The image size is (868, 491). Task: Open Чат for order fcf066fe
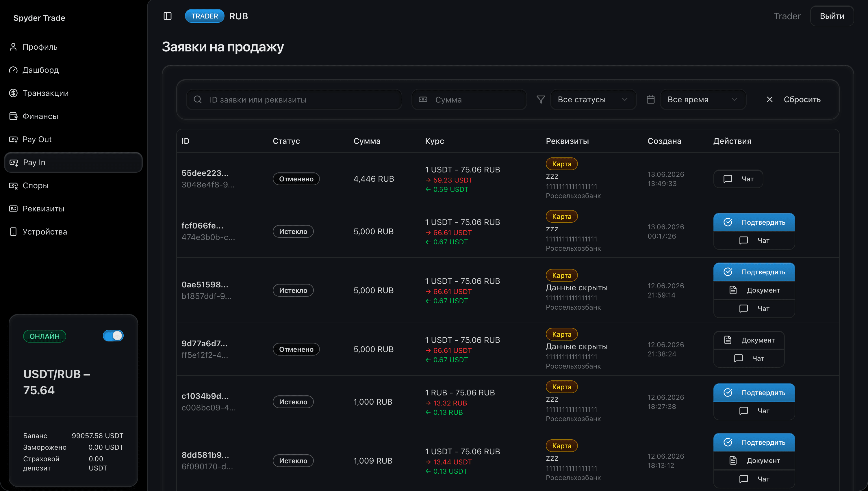(754, 240)
